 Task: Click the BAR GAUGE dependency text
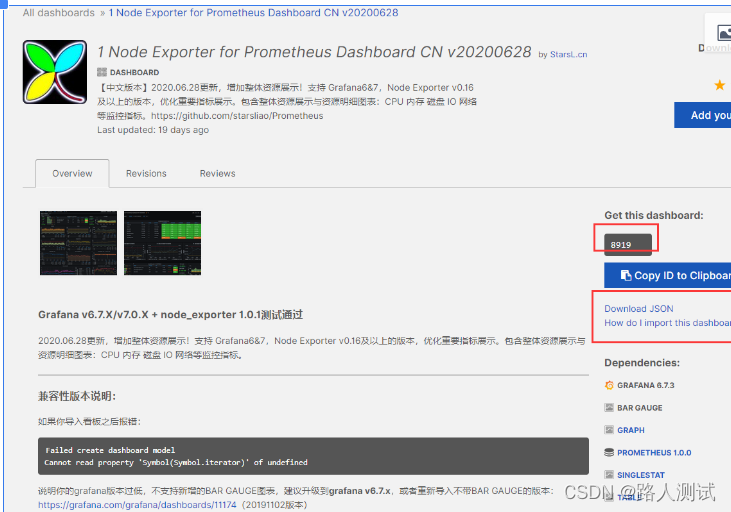coord(640,408)
